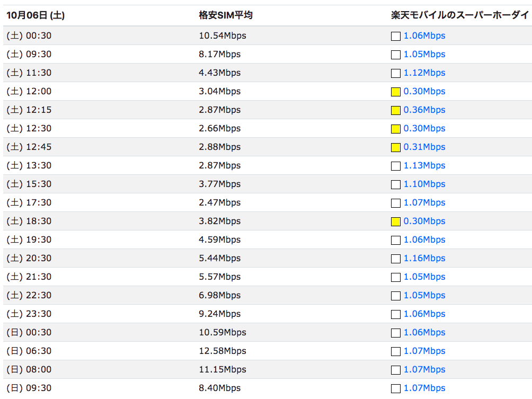Select the 9.24Mbps average value
Screen dimensions: 532x399
tap(219, 314)
